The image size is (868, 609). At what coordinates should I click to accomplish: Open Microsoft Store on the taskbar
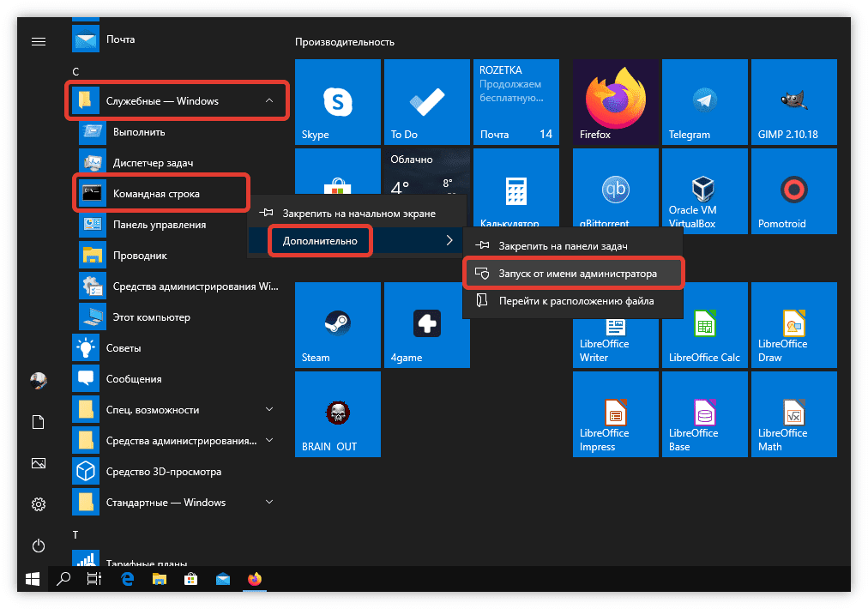coord(191,579)
